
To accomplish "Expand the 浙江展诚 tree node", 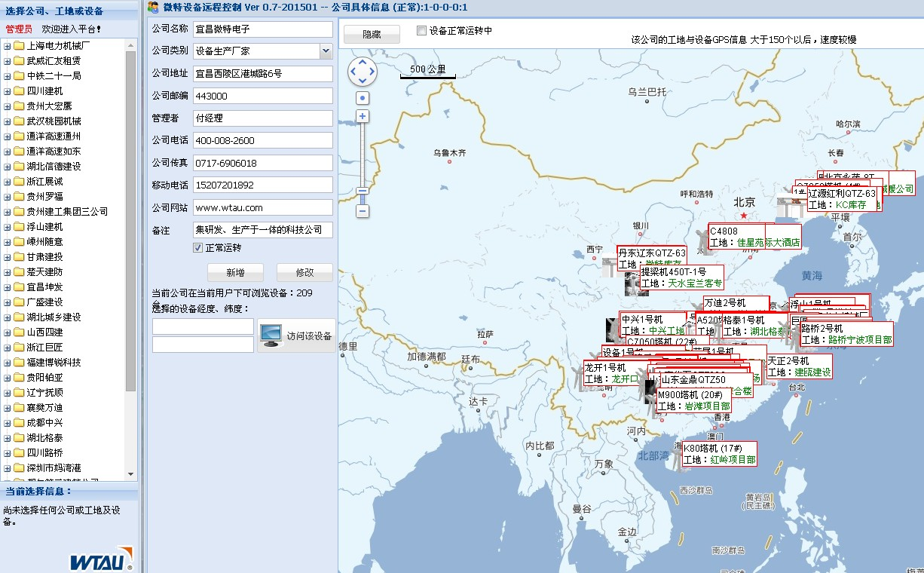I will tap(8, 182).
